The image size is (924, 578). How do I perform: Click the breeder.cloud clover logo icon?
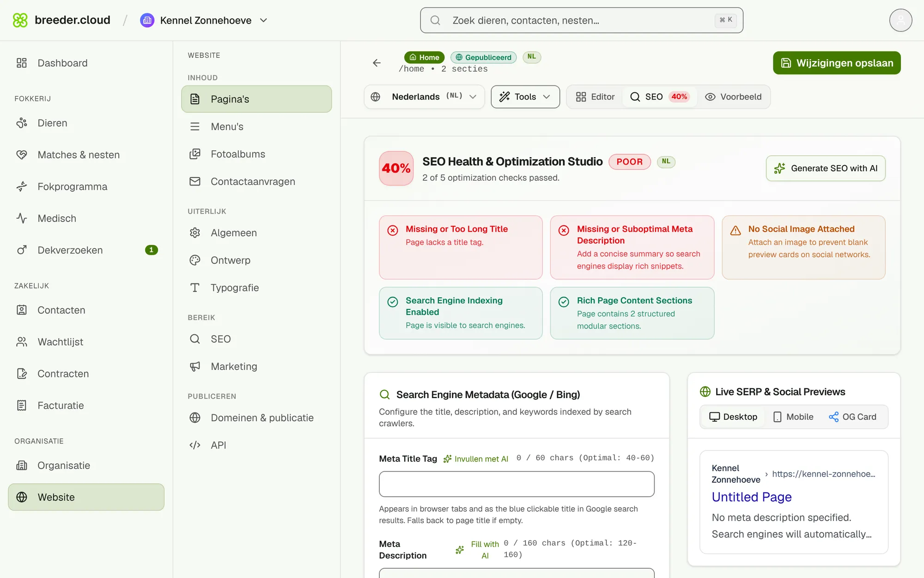pyautogui.click(x=20, y=20)
